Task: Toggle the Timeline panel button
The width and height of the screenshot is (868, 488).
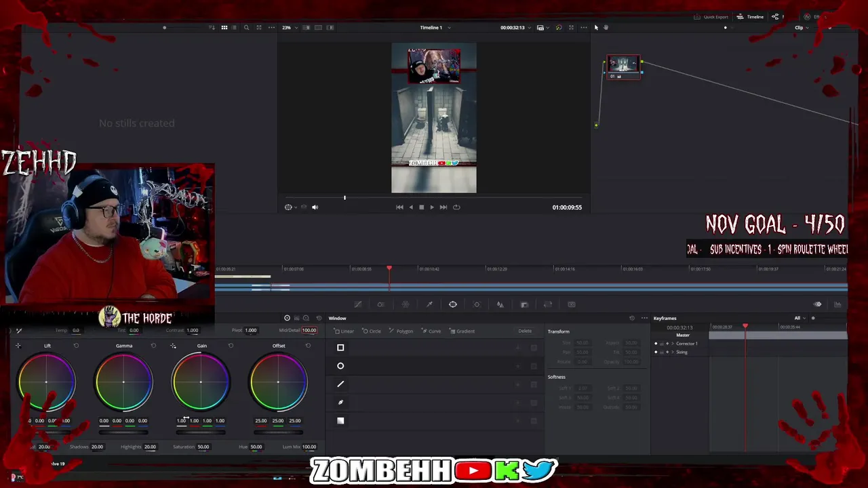Action: (x=751, y=17)
